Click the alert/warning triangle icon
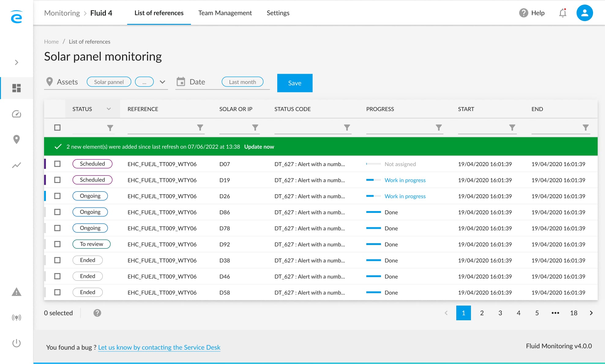This screenshot has width=605, height=364. point(17,292)
